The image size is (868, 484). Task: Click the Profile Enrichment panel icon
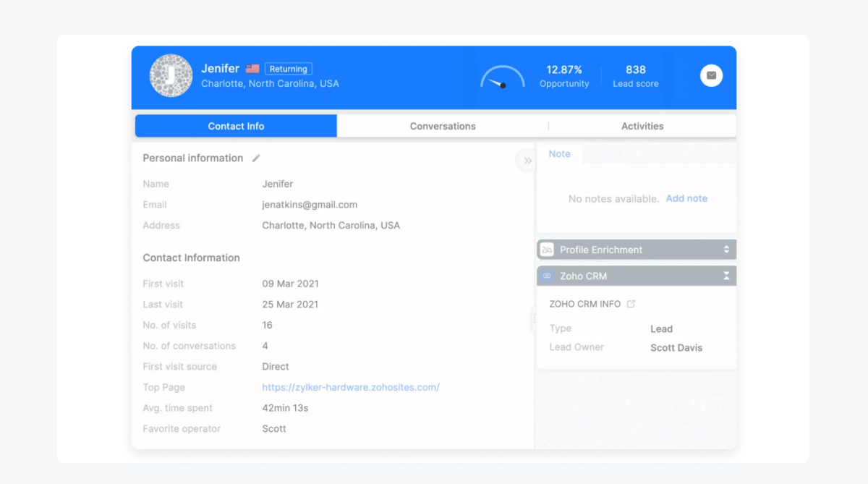coord(548,249)
